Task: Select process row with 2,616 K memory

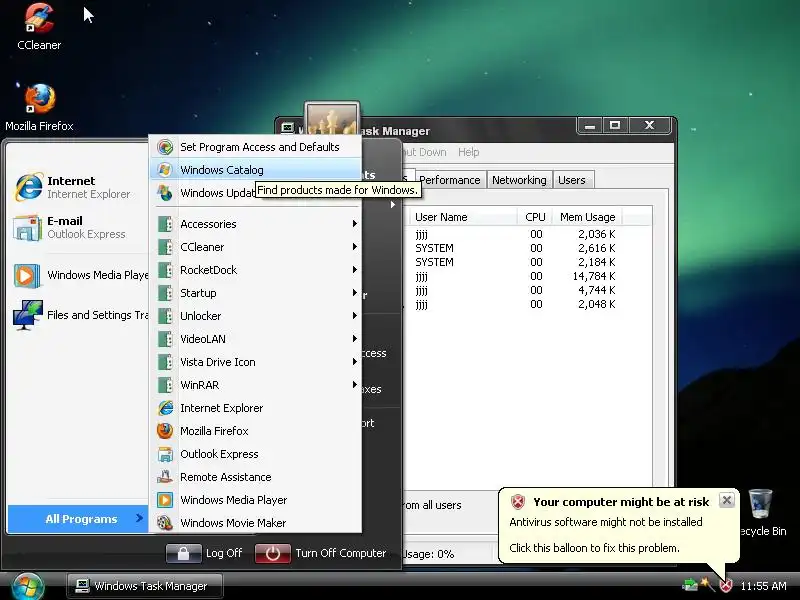Action: [528, 248]
